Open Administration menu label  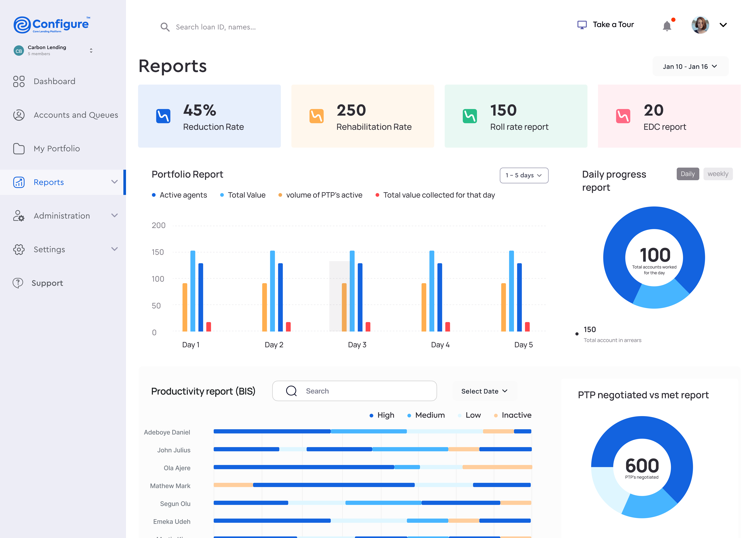[62, 216]
